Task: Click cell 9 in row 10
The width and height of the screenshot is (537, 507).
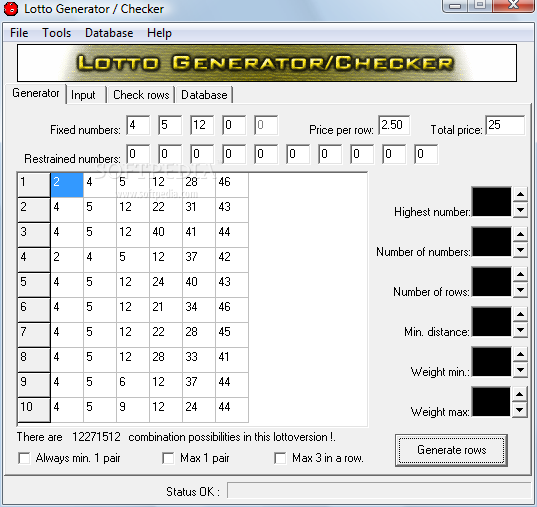Action: coord(133,410)
